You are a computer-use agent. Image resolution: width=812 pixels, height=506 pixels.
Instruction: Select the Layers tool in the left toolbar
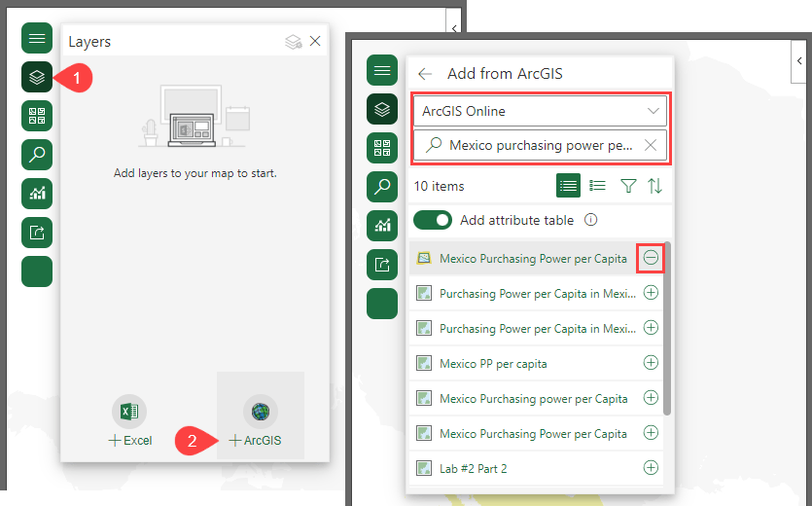pyautogui.click(x=37, y=77)
